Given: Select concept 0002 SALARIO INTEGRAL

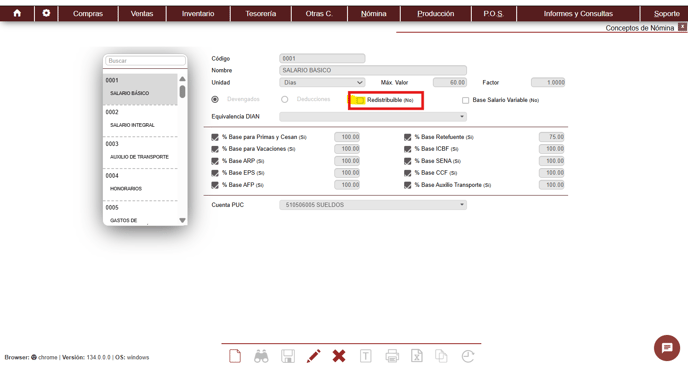Looking at the screenshot, I should coord(140,121).
